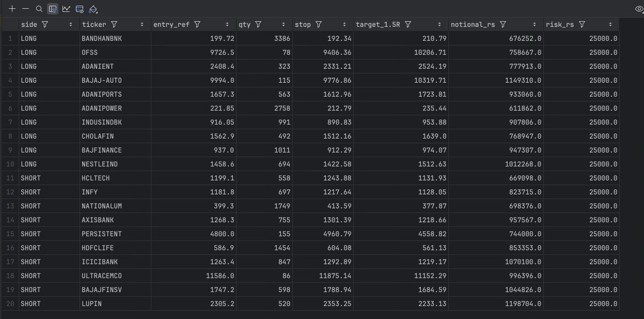The height and width of the screenshot is (319, 644).
Task: Select the entry_ref column header label
Action: pyautogui.click(x=172, y=25)
